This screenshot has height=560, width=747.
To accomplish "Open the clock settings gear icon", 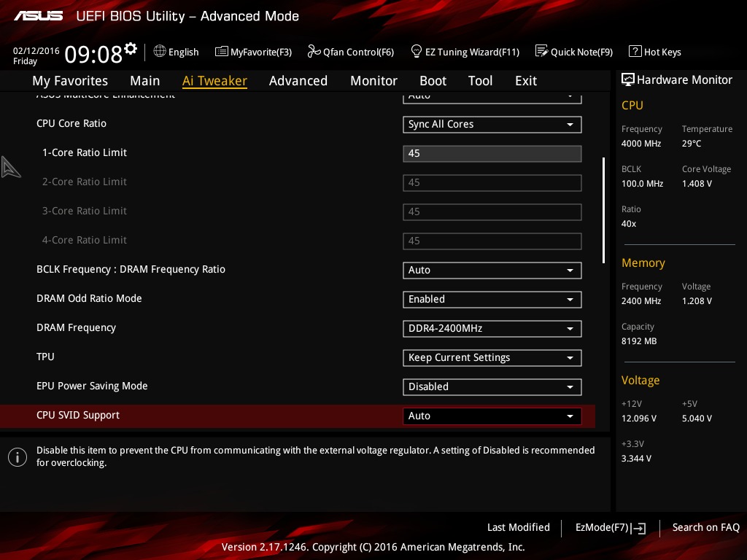I will [x=130, y=48].
